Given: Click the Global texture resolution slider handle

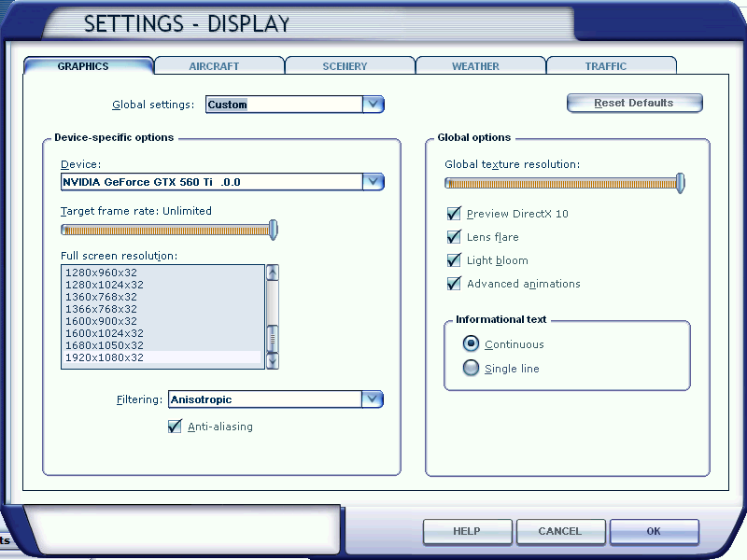Looking at the screenshot, I should click(681, 183).
